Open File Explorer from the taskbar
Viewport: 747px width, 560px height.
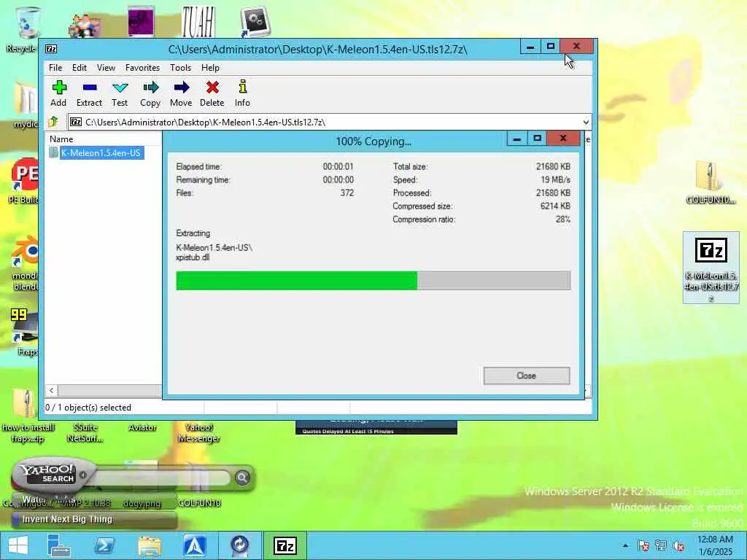[x=149, y=545]
